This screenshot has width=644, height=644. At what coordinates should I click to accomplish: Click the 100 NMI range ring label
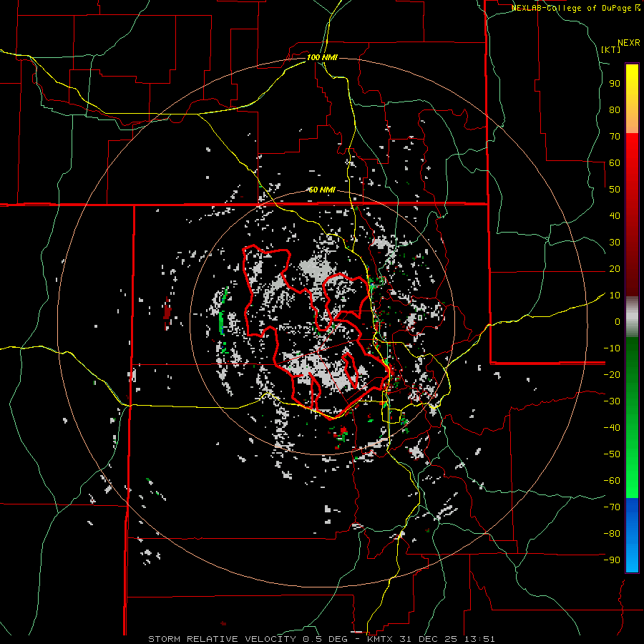coord(321,57)
